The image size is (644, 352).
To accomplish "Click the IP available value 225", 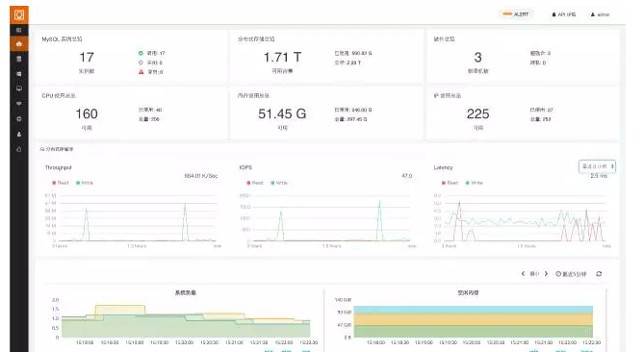I will (x=478, y=113).
